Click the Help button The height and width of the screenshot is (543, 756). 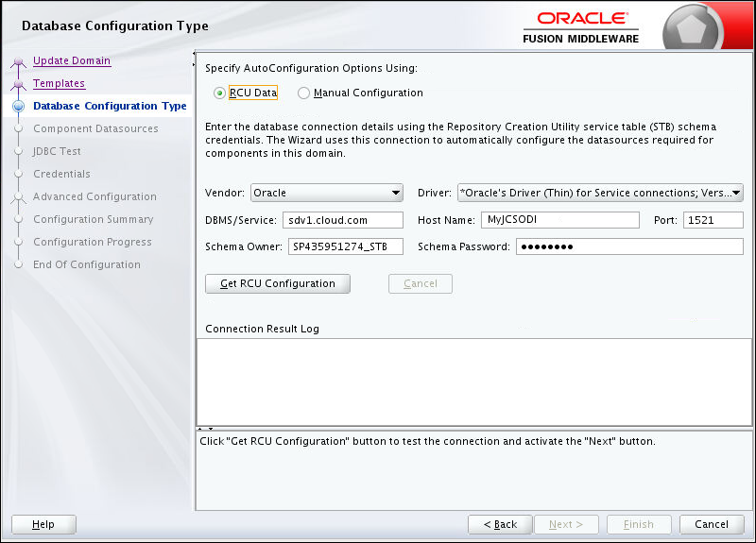click(x=43, y=524)
